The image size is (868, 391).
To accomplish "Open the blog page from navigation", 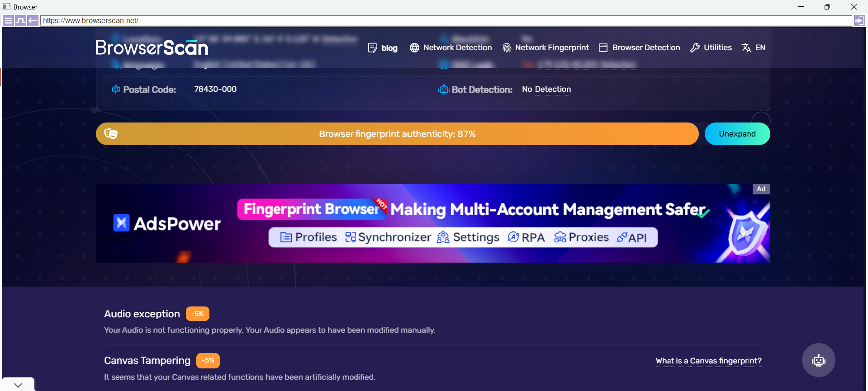I will 383,48.
